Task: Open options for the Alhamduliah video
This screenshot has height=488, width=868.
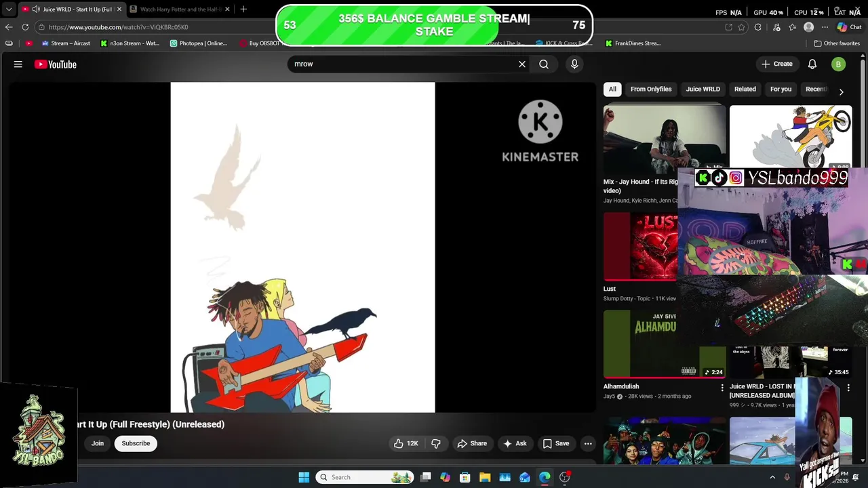Action: pos(722,388)
